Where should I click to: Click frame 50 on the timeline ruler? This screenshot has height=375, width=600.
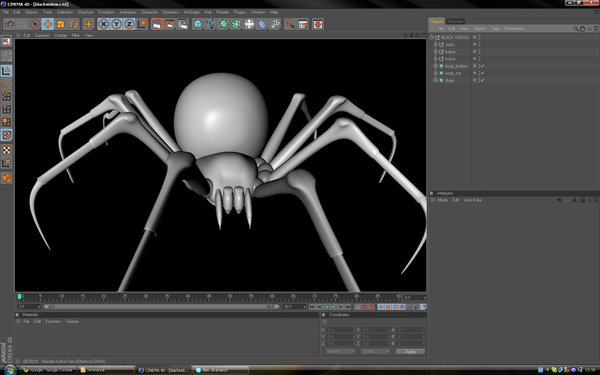230,297
